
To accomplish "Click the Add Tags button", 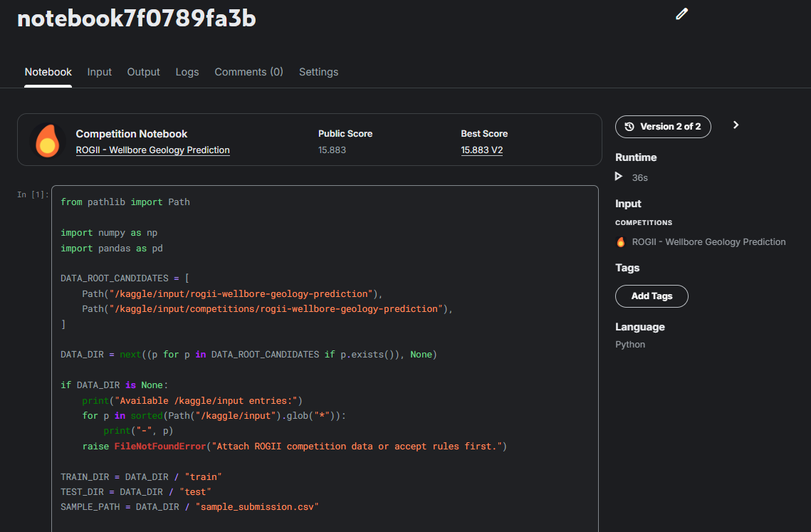I will [652, 296].
